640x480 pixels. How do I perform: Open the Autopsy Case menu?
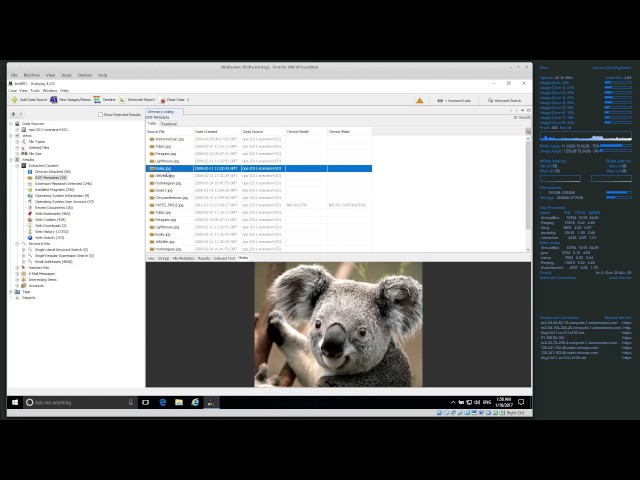13,91
